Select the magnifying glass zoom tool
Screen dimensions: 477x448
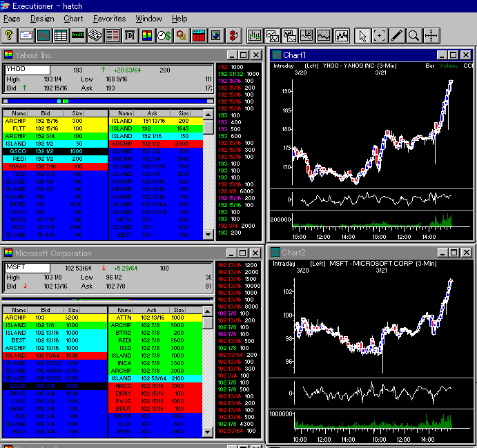(413, 36)
